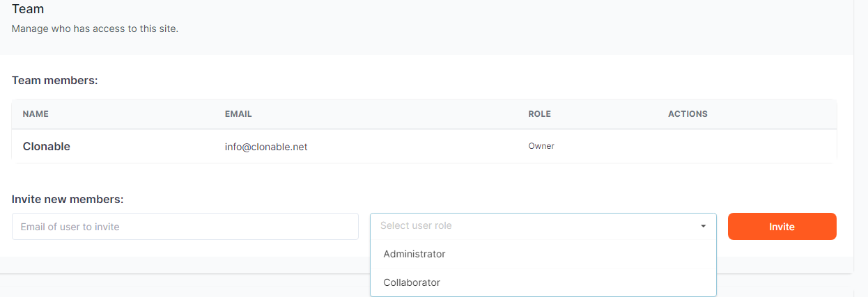This screenshot has height=297, width=868.
Task: Click the Team section heading
Action: pyautogui.click(x=28, y=9)
